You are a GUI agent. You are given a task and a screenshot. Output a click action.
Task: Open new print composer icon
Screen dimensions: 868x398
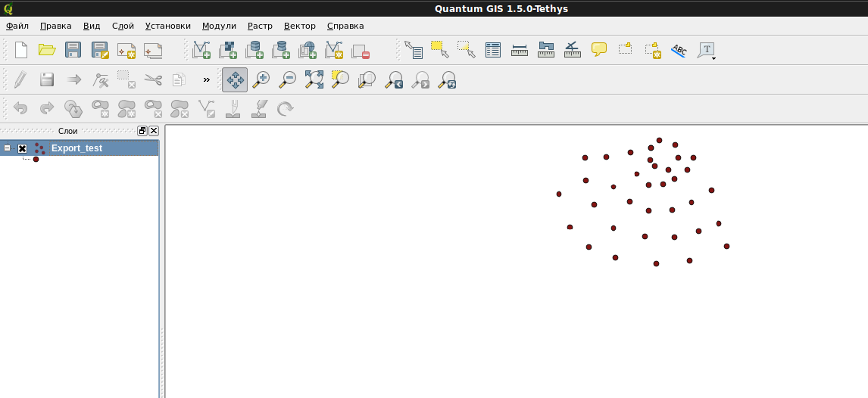pos(126,50)
